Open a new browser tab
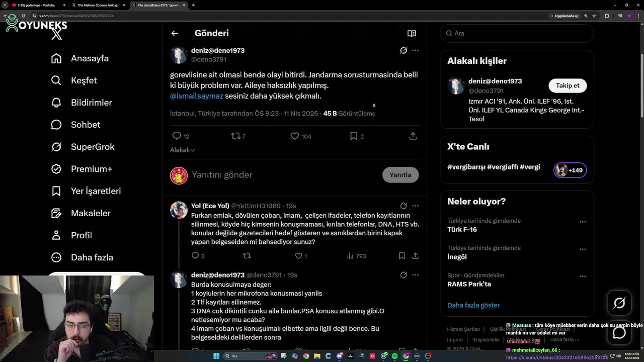644x362 pixels. click(193, 5)
